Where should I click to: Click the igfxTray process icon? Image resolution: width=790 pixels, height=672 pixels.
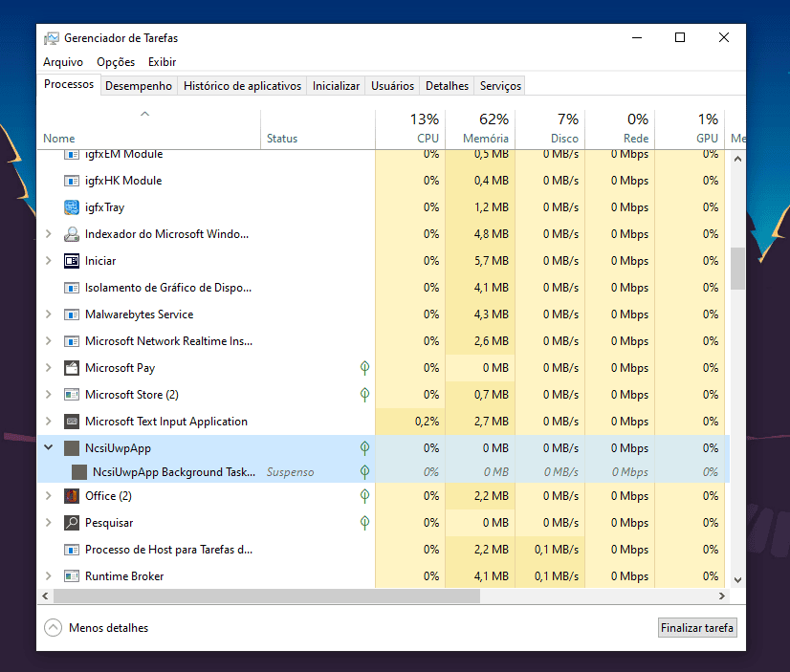pyautogui.click(x=72, y=207)
